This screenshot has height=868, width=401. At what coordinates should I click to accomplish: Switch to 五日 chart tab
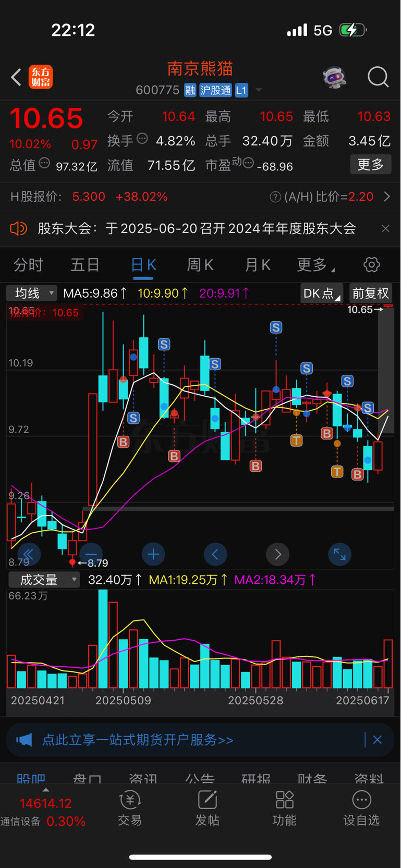(x=85, y=265)
